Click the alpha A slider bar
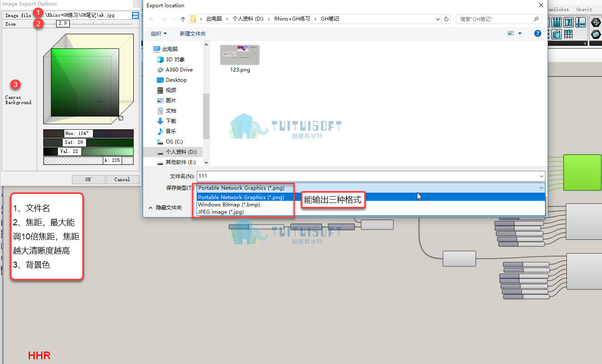 pyautogui.click(x=88, y=161)
